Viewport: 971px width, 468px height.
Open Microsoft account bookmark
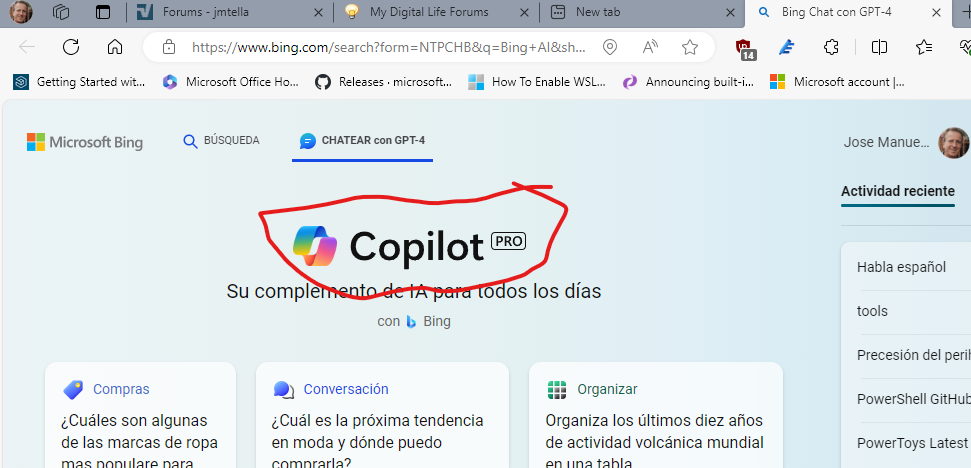click(837, 82)
